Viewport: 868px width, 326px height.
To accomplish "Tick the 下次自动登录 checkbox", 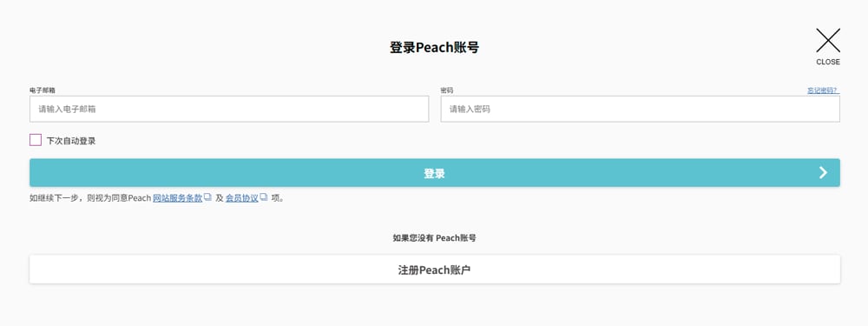I will (x=36, y=140).
